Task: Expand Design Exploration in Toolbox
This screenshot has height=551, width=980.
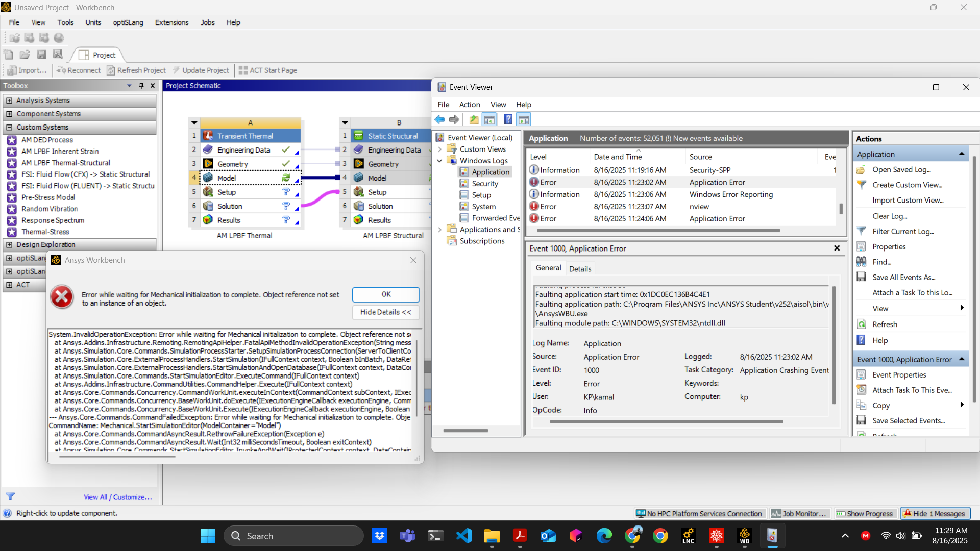Action: (x=9, y=245)
